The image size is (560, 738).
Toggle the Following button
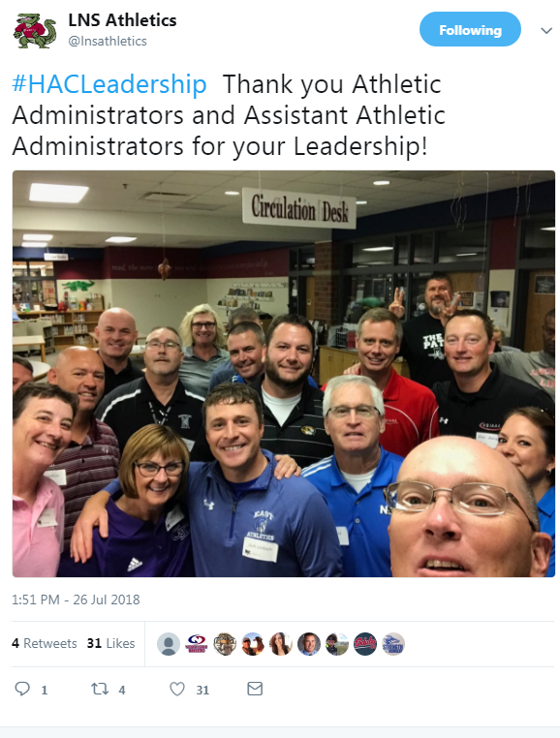click(x=470, y=30)
